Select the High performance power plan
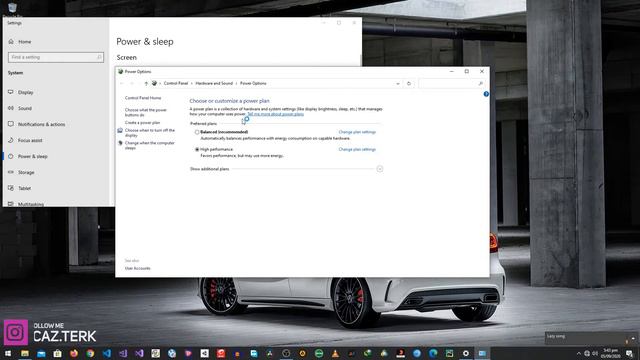This screenshot has height=360, width=640. [197, 149]
